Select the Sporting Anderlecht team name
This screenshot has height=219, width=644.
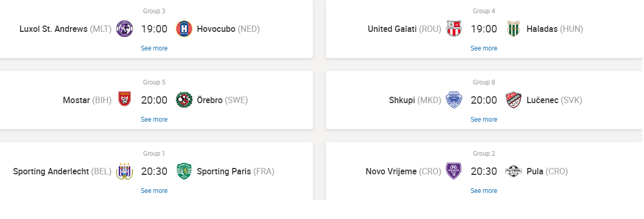click(51, 172)
